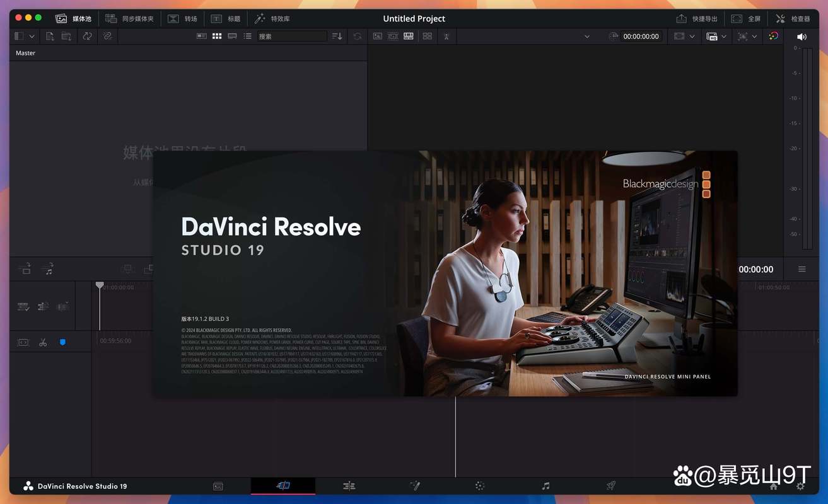
Task: Click the audio waveform trim icon
Action: coord(63,307)
